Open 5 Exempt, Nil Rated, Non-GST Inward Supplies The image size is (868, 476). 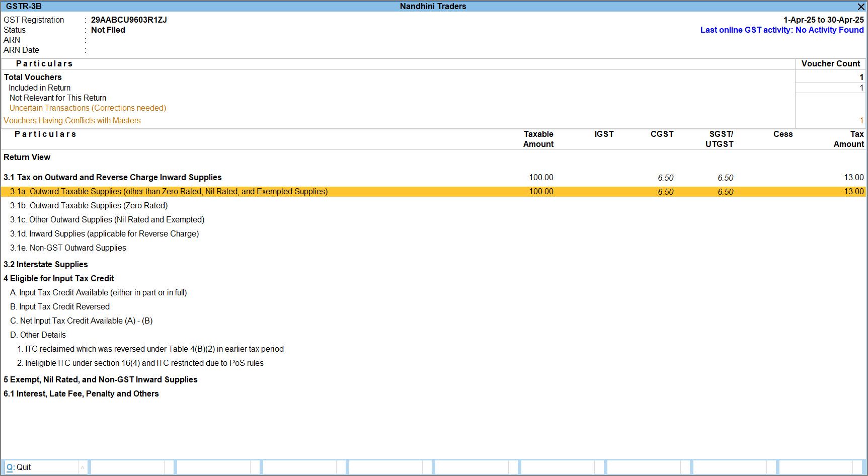coord(101,380)
